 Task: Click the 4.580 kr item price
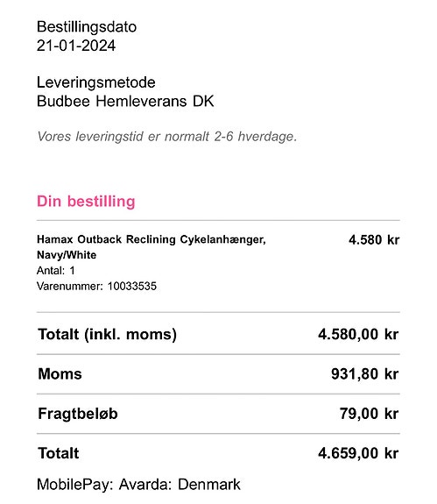(x=374, y=240)
